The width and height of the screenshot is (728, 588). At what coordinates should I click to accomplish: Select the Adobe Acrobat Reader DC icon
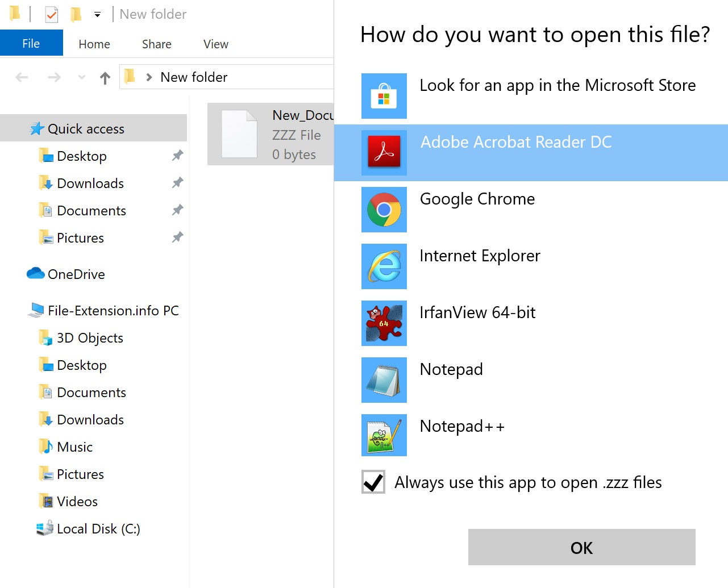pos(384,153)
